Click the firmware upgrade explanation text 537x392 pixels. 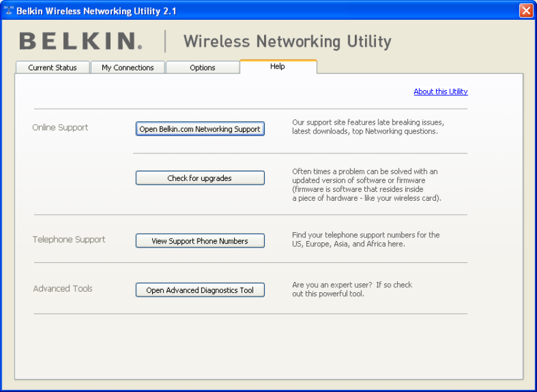tap(366, 185)
